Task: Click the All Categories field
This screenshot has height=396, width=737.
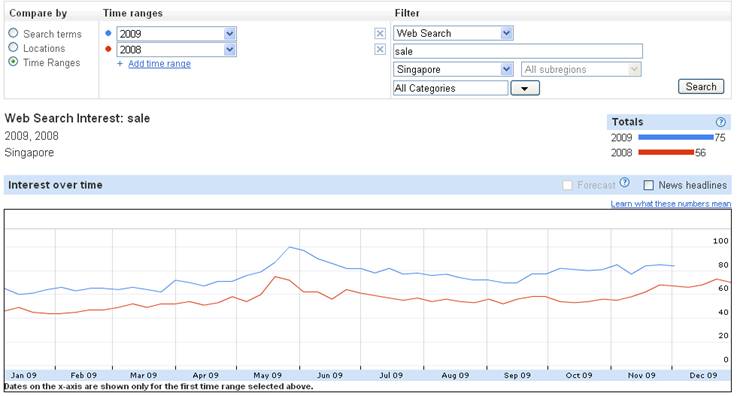Action: [x=450, y=88]
